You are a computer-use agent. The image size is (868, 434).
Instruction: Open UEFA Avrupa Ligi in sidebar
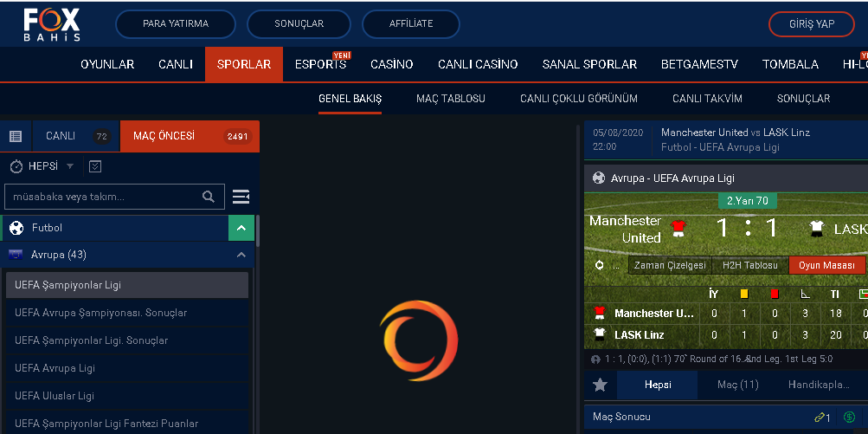[127, 368]
